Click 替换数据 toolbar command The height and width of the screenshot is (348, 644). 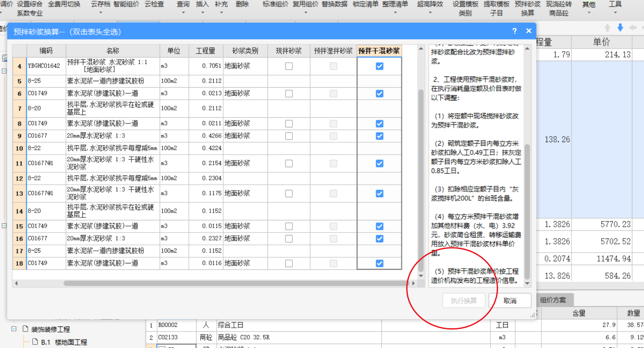coord(334,4)
